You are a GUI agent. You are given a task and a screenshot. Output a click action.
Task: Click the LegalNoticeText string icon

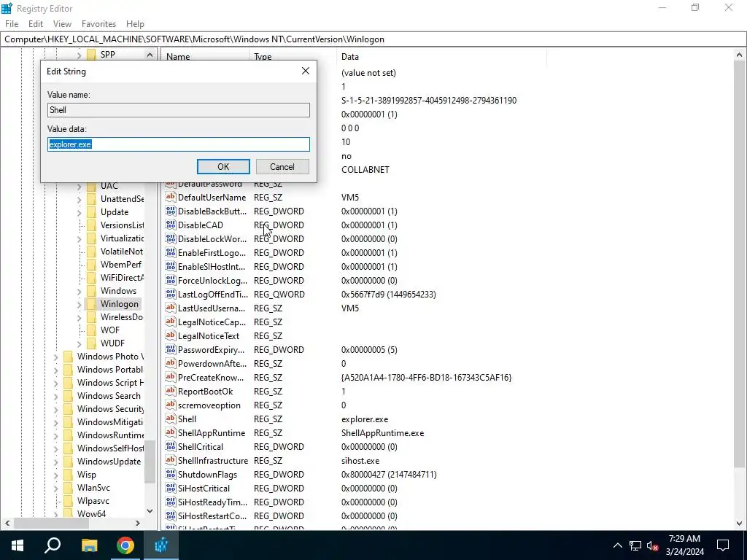pyautogui.click(x=171, y=335)
